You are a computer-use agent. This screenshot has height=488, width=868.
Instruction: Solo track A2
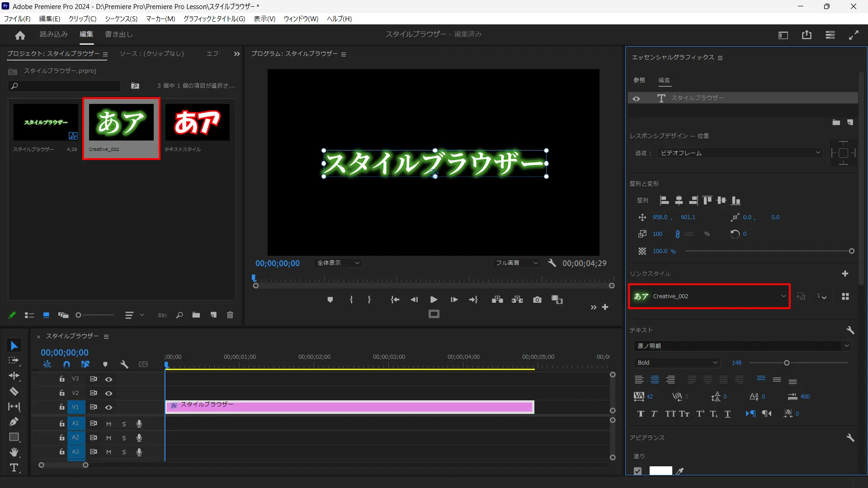pos(124,438)
